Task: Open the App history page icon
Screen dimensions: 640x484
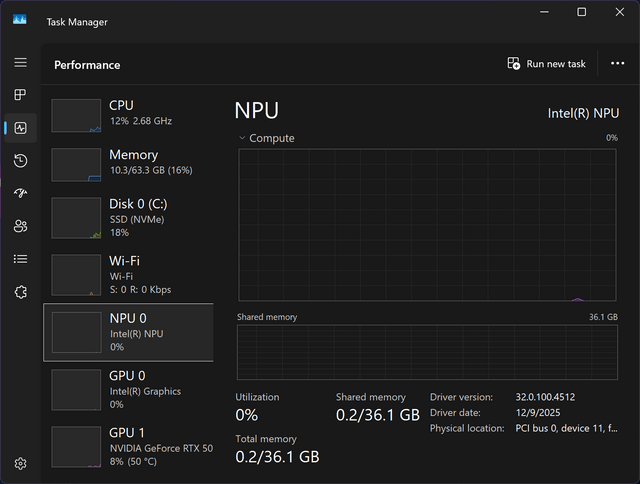Action: [20, 160]
